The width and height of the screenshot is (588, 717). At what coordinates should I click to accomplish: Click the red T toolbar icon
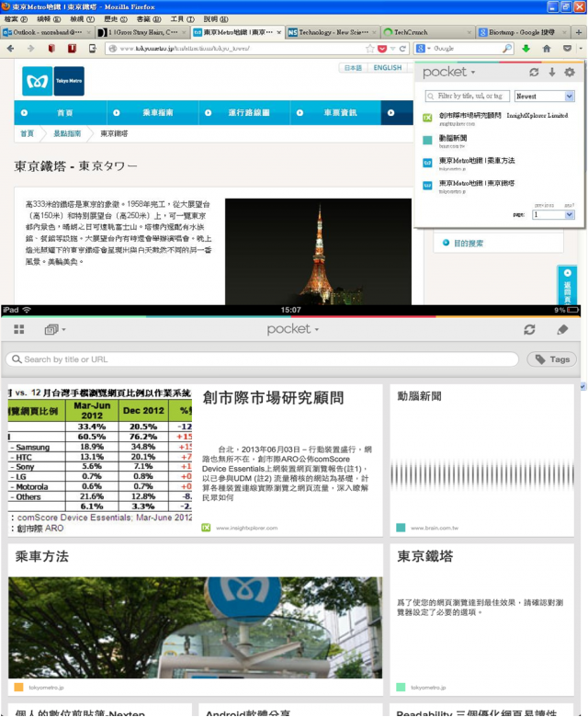click(72, 49)
